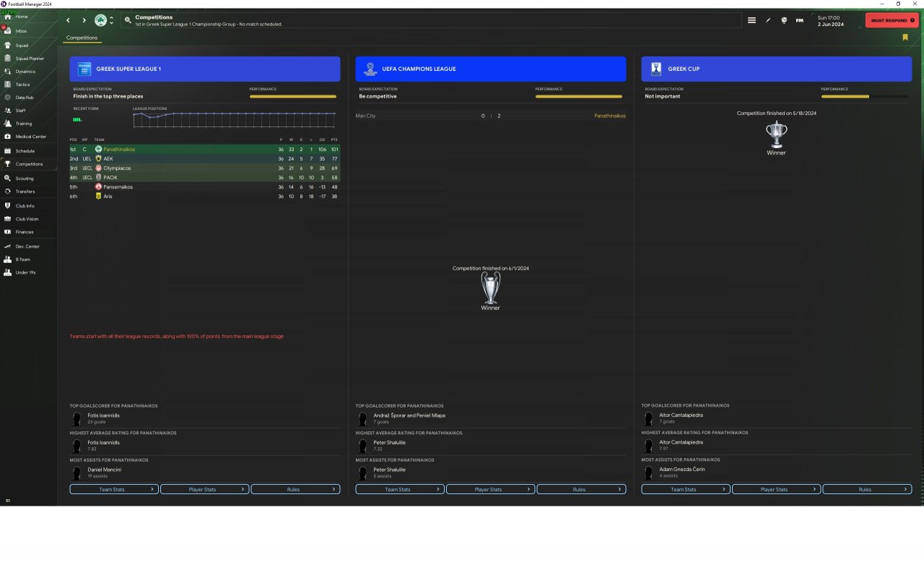Click the Champions League winner trophy
Image resolution: width=924 pixels, height=565 pixels.
[491, 288]
